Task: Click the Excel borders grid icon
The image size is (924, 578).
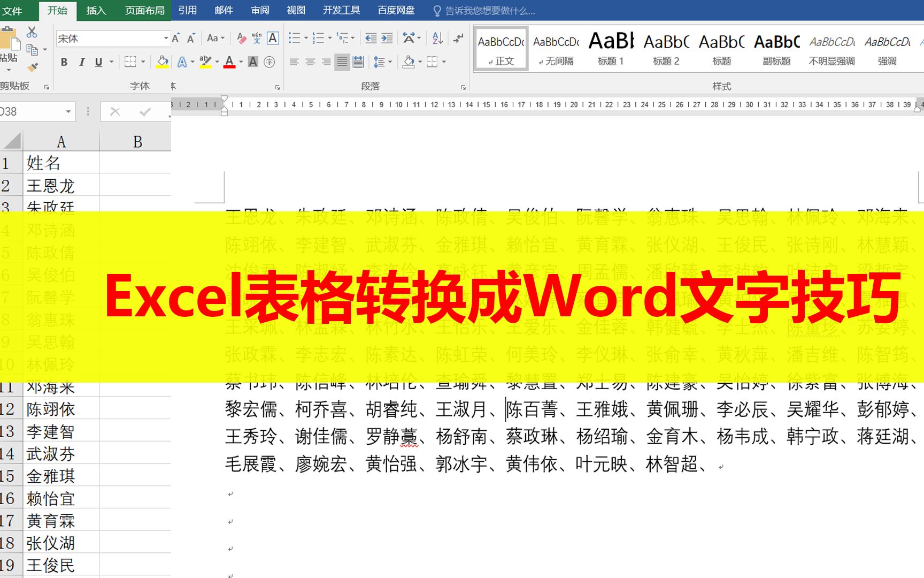Action: [130, 62]
